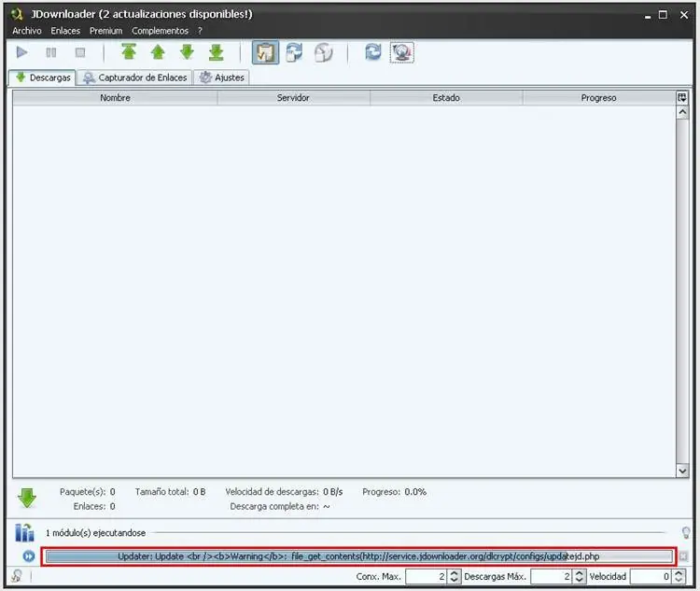Click the search icon in bottom-left status bar
Screen dimensions: 700x591
point(17,576)
